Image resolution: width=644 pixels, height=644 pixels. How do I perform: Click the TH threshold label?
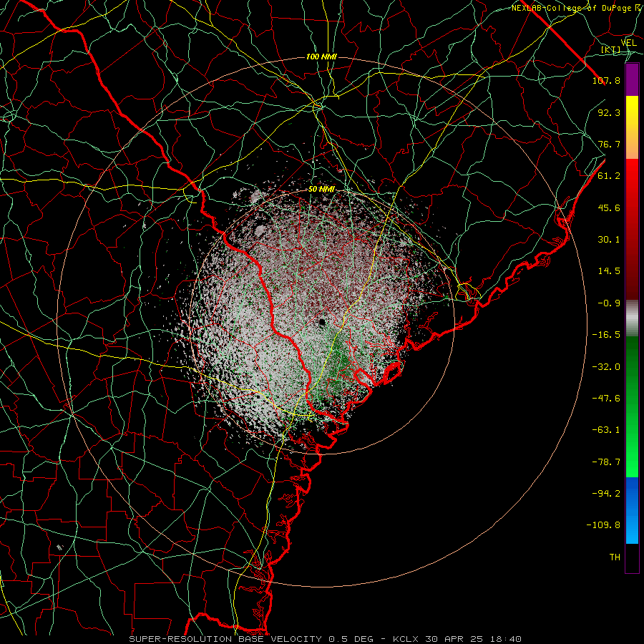click(x=615, y=557)
